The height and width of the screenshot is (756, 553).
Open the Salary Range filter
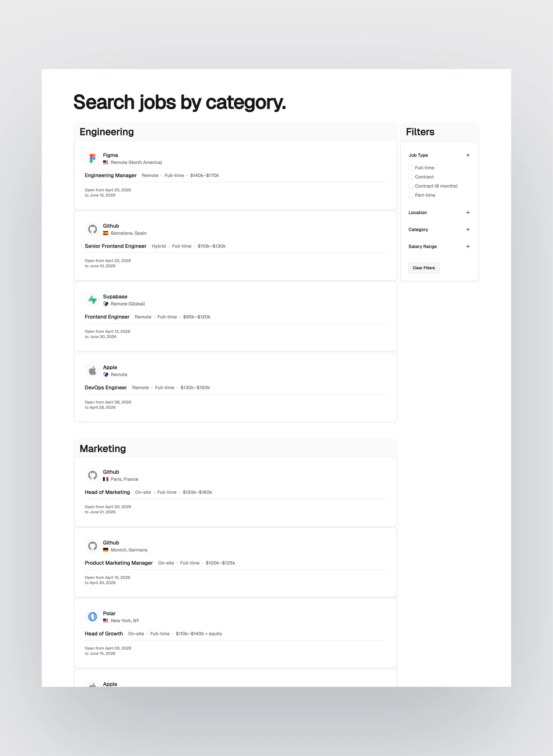pos(468,246)
